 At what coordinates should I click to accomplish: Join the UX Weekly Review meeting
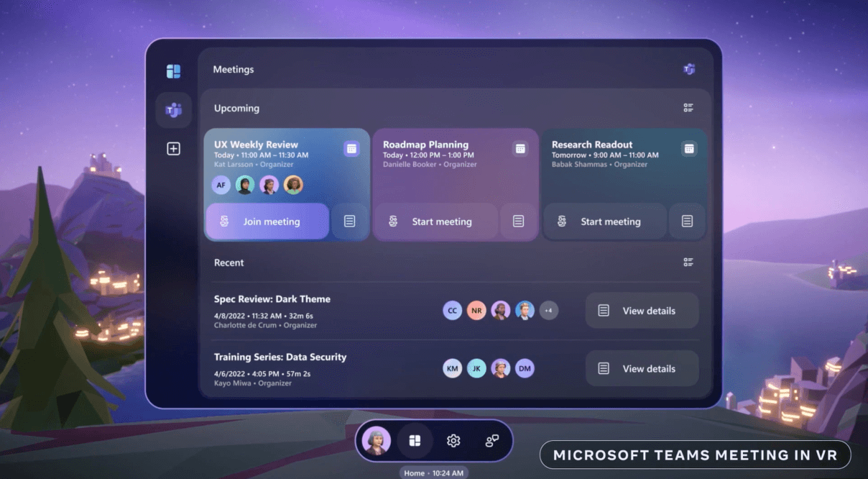[x=267, y=221]
